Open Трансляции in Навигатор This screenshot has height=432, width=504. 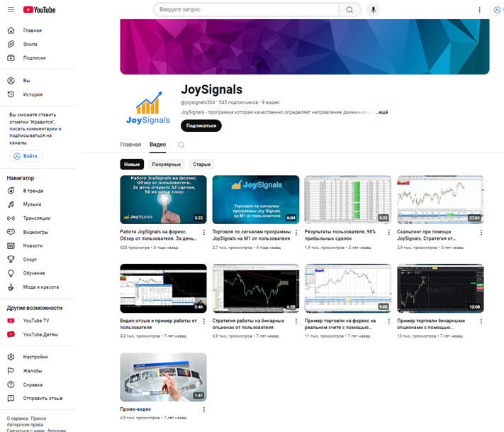pos(38,218)
